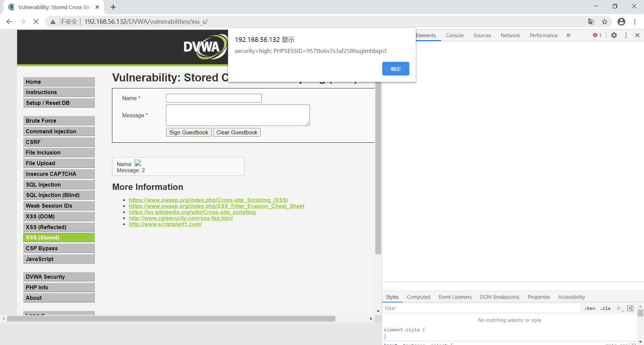Click the browser back arrow
Image resolution: width=644 pixels, height=345 pixels.
(9, 22)
